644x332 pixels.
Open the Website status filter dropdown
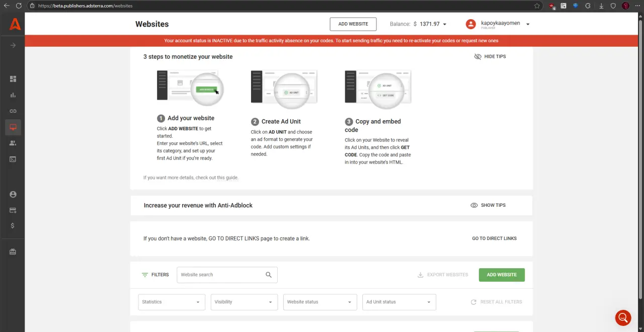click(320, 302)
